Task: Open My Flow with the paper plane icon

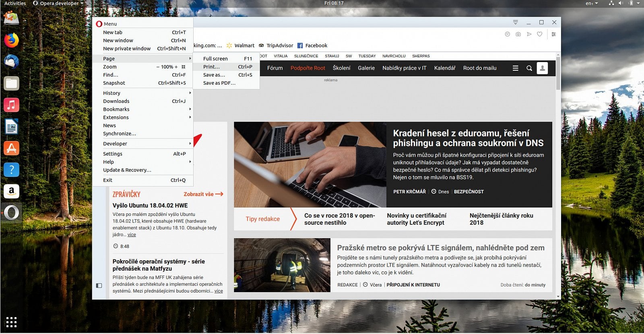Action: (x=529, y=34)
